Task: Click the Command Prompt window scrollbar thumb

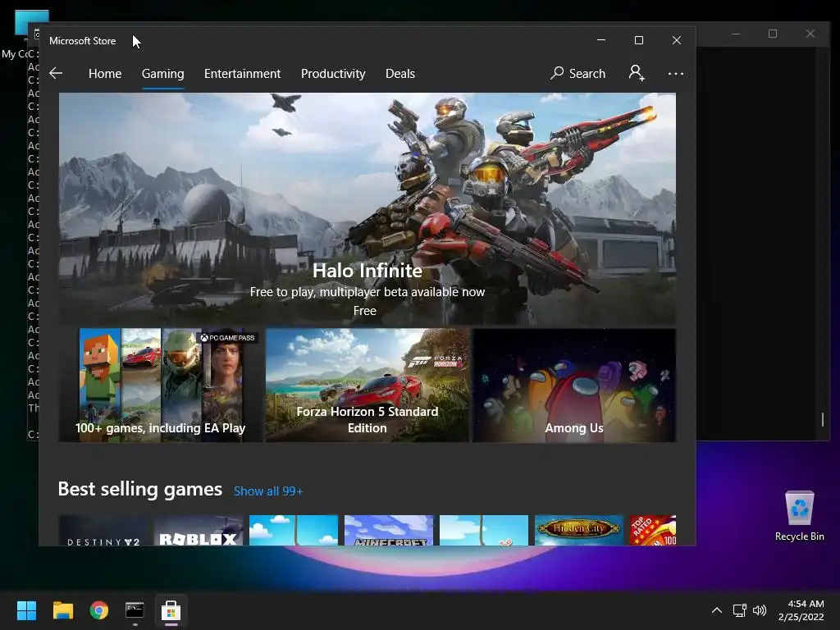Action: click(823, 419)
